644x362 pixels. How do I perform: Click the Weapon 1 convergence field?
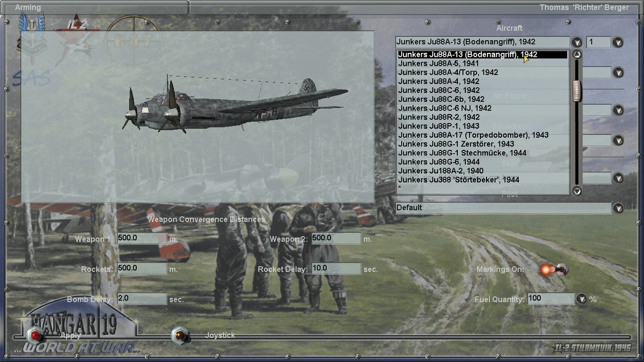pos(142,238)
